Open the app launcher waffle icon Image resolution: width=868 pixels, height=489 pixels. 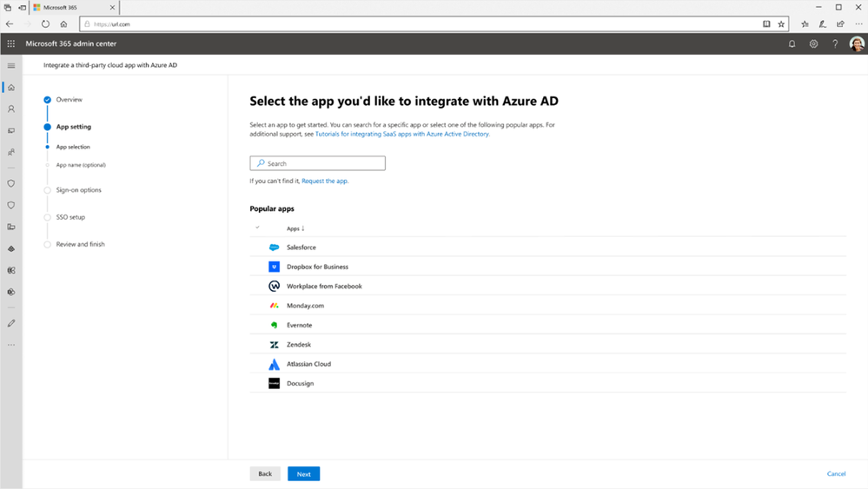tap(11, 43)
